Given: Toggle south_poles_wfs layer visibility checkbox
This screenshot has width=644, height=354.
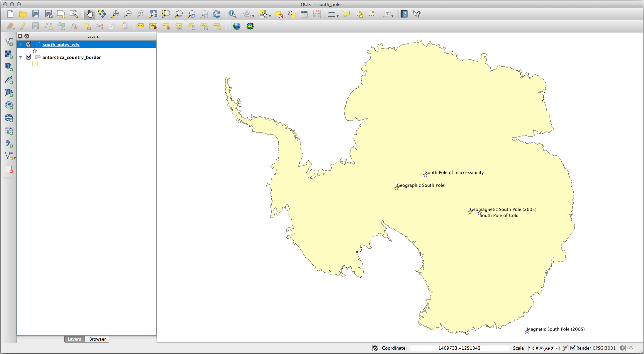Looking at the screenshot, I should tap(29, 45).
